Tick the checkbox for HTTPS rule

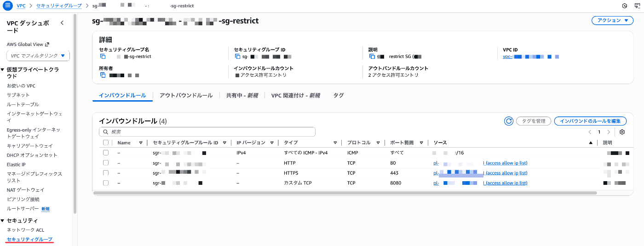[106, 173]
